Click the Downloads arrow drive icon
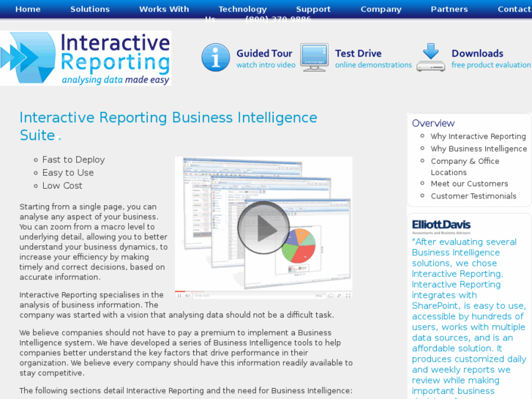The width and height of the screenshot is (532, 399). pos(430,57)
